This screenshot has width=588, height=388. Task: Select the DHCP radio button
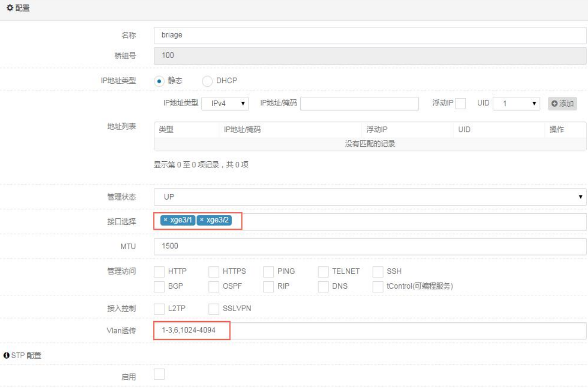[207, 81]
